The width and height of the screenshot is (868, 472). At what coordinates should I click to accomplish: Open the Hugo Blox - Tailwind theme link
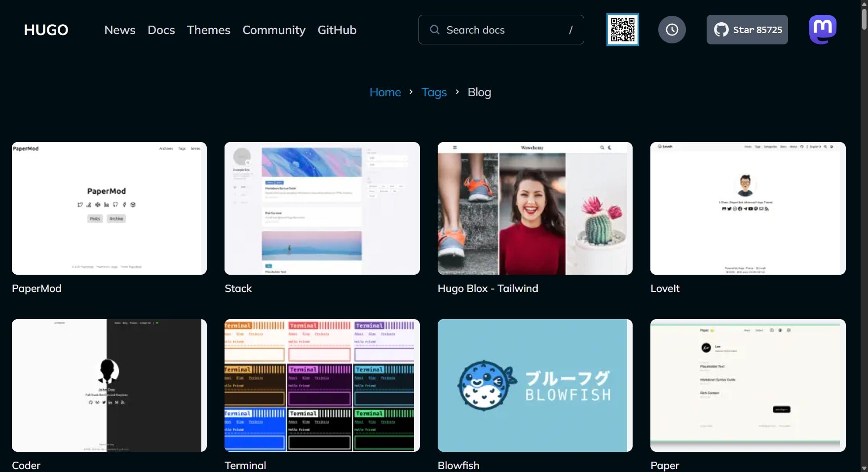[488, 289]
